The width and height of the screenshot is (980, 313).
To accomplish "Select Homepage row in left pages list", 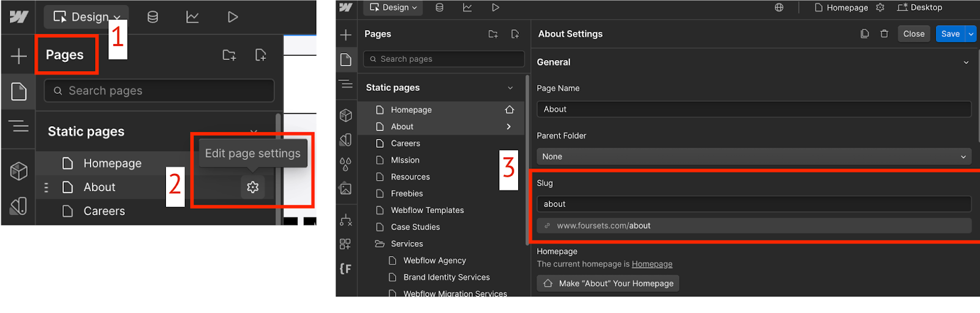I will pos(113,163).
